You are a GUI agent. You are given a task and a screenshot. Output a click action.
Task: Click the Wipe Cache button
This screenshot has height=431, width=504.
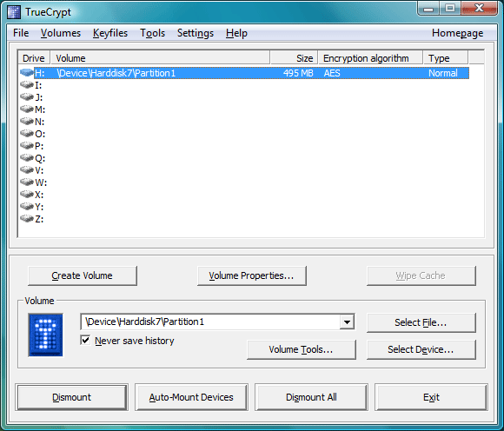(421, 275)
